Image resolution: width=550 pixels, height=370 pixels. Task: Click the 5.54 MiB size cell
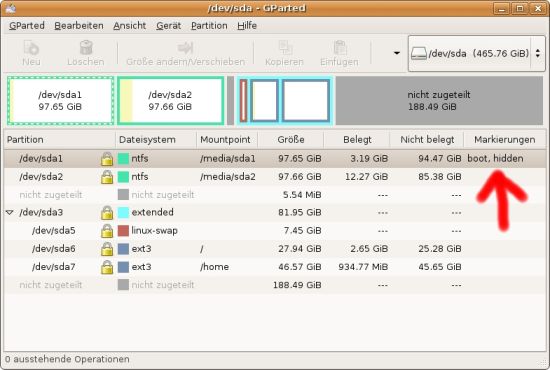point(302,195)
